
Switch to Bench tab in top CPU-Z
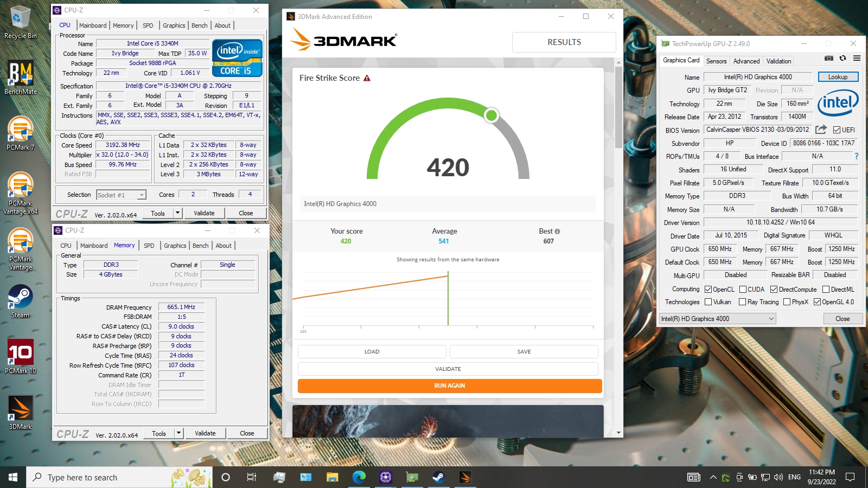click(x=199, y=25)
